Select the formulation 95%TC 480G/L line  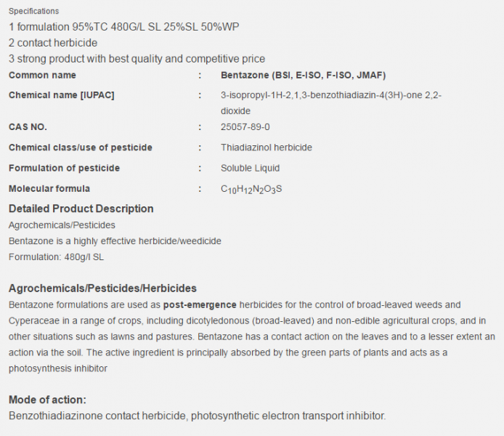pos(123,27)
